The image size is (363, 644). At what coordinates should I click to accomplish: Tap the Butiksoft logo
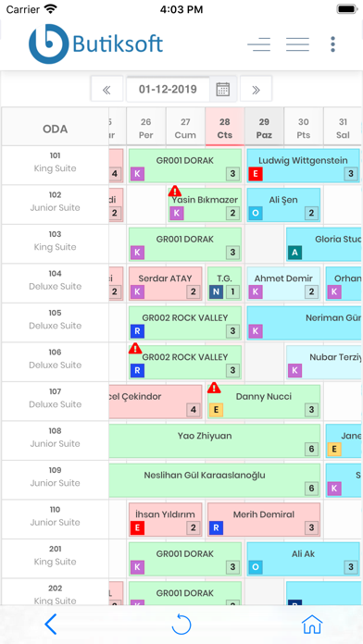pos(95,43)
